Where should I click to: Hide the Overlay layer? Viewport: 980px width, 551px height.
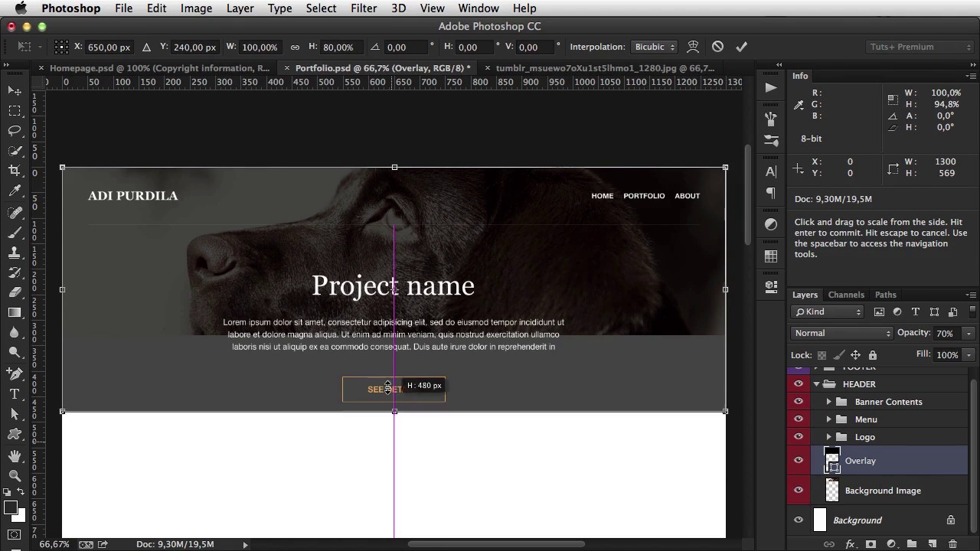click(x=799, y=461)
